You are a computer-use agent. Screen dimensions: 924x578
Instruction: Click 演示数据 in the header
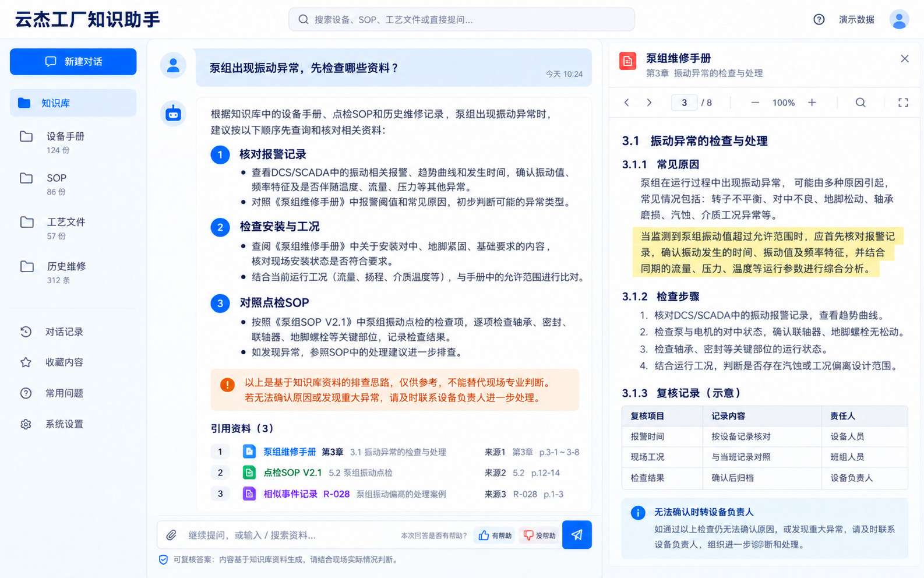tap(856, 20)
